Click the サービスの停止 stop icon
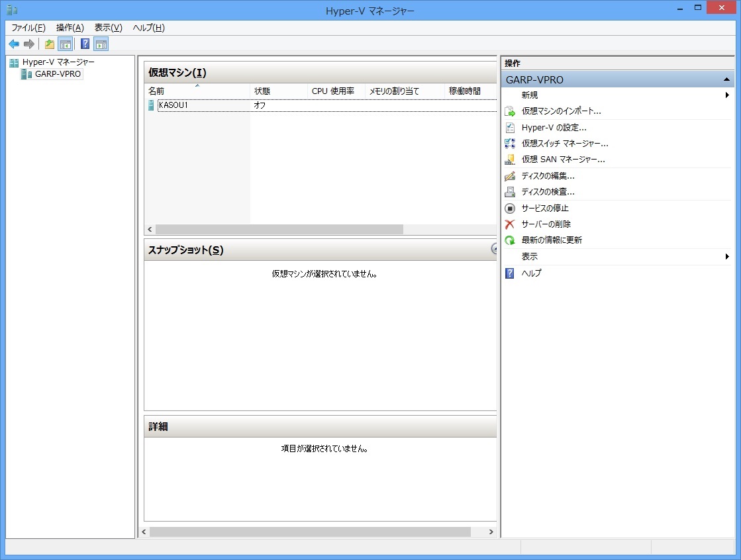 tap(510, 209)
